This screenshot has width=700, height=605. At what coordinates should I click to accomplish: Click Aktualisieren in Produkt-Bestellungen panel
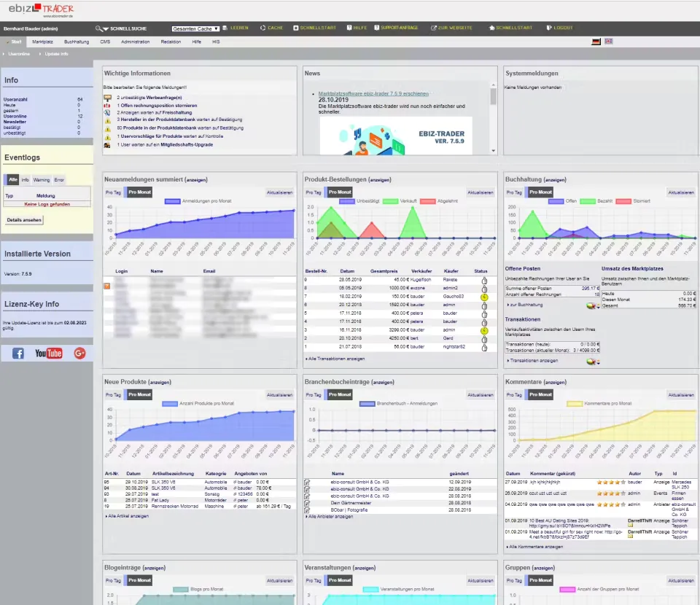click(x=481, y=192)
